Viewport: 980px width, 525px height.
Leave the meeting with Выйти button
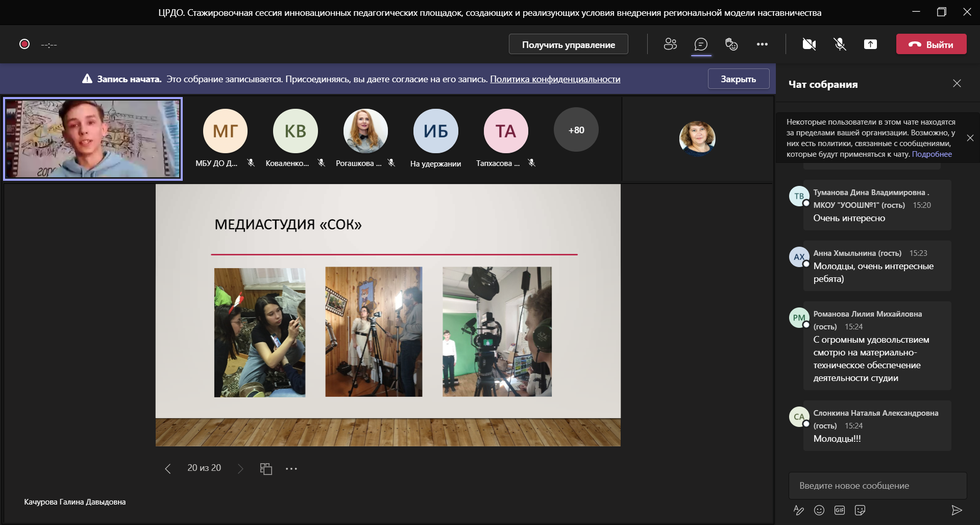931,44
